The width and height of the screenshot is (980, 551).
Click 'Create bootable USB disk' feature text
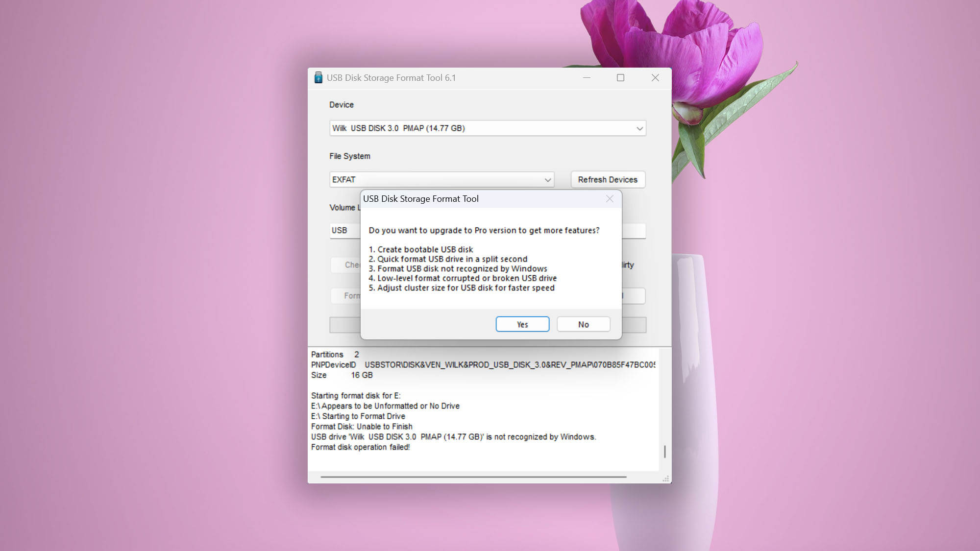click(421, 250)
